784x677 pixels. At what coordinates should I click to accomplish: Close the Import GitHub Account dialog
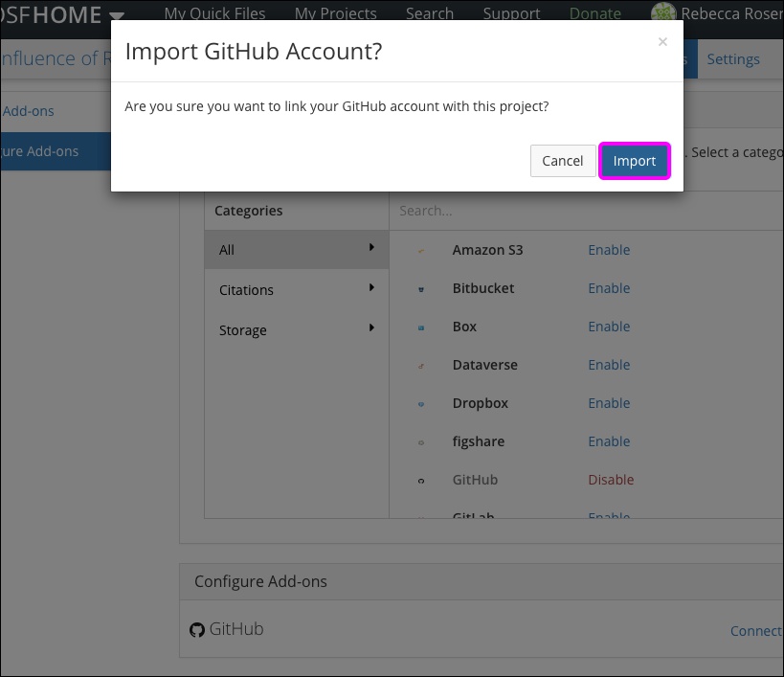pos(662,41)
